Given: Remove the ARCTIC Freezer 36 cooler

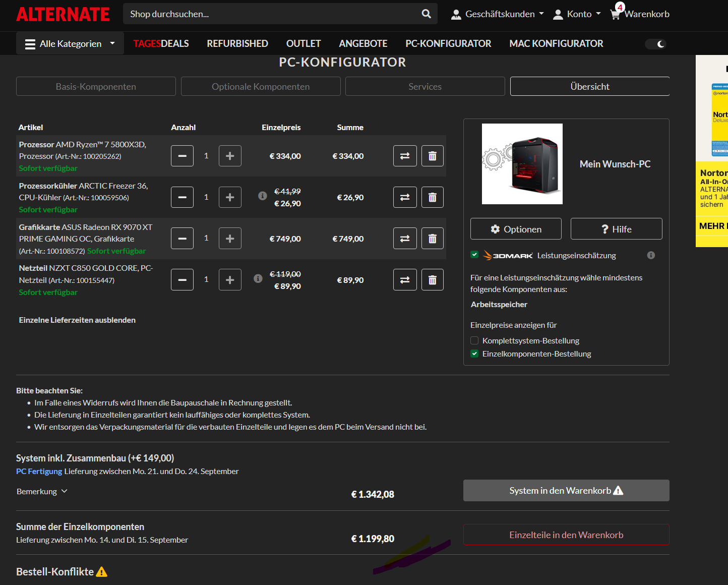Looking at the screenshot, I should point(432,197).
